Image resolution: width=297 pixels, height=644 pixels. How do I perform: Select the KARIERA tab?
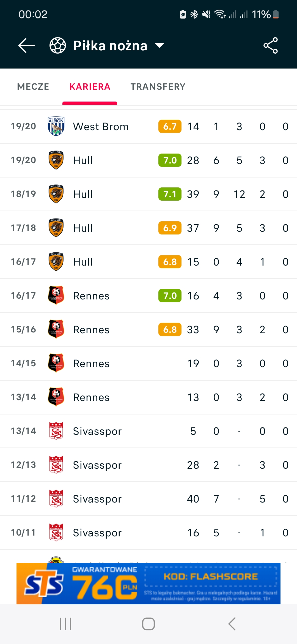[x=90, y=87]
